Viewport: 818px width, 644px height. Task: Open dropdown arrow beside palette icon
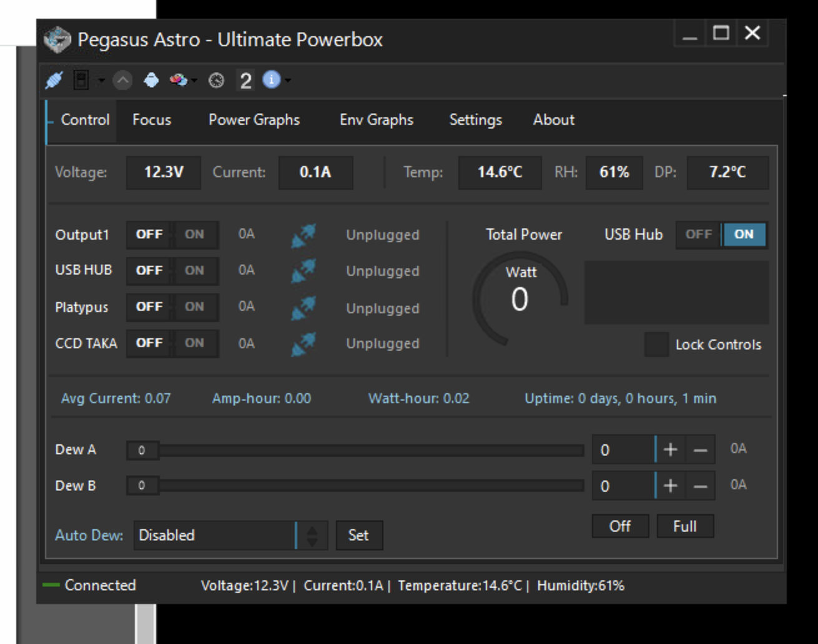(x=194, y=80)
